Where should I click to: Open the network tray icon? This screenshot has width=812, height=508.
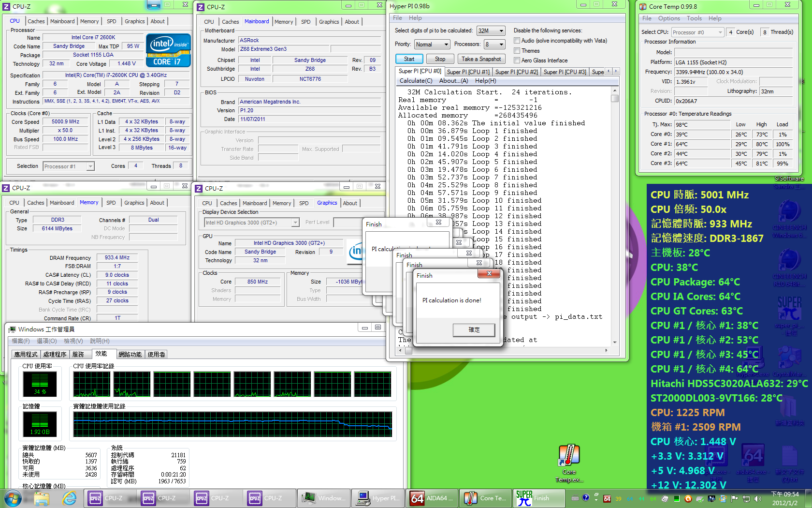(x=746, y=499)
